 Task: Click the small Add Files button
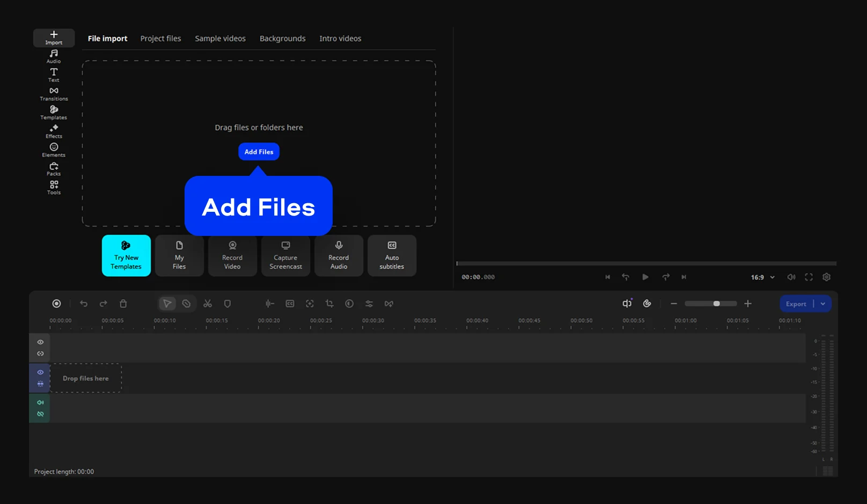coord(259,152)
